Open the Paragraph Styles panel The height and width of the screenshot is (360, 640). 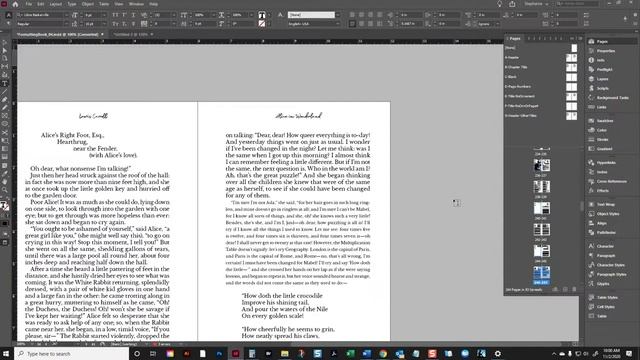click(611, 274)
